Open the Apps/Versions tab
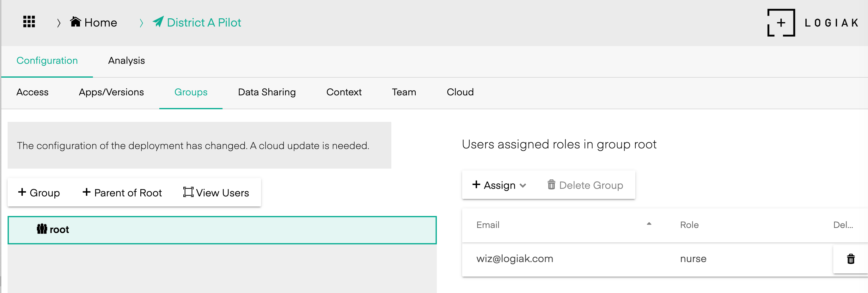868x293 pixels. (x=111, y=92)
